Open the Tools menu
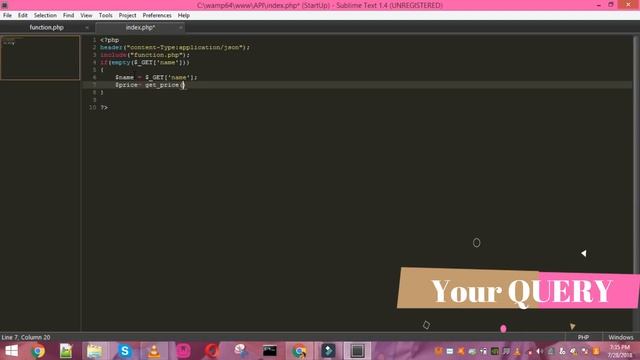640x360 pixels. (x=105, y=16)
